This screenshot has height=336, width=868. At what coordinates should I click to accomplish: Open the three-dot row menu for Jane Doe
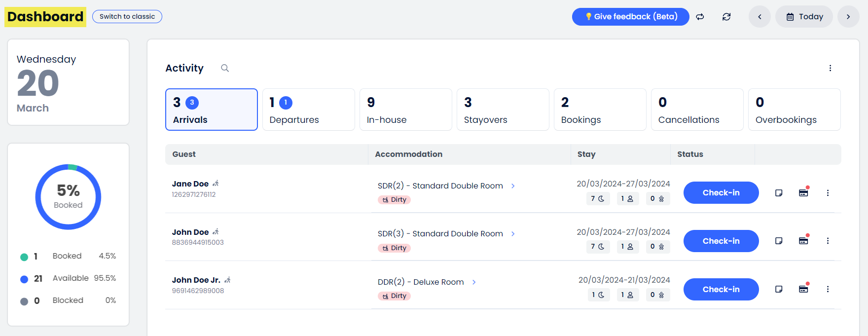tap(828, 193)
